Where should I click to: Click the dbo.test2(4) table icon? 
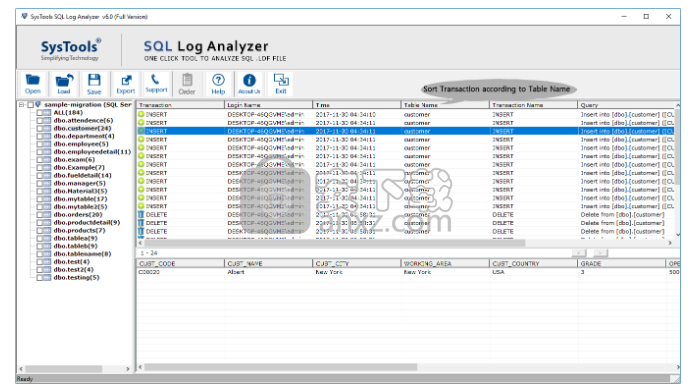[x=47, y=270]
